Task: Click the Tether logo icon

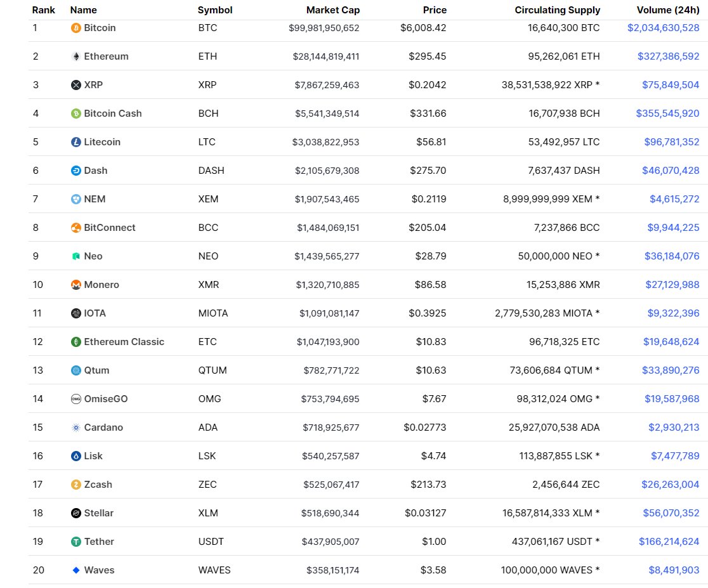Action: click(x=76, y=542)
